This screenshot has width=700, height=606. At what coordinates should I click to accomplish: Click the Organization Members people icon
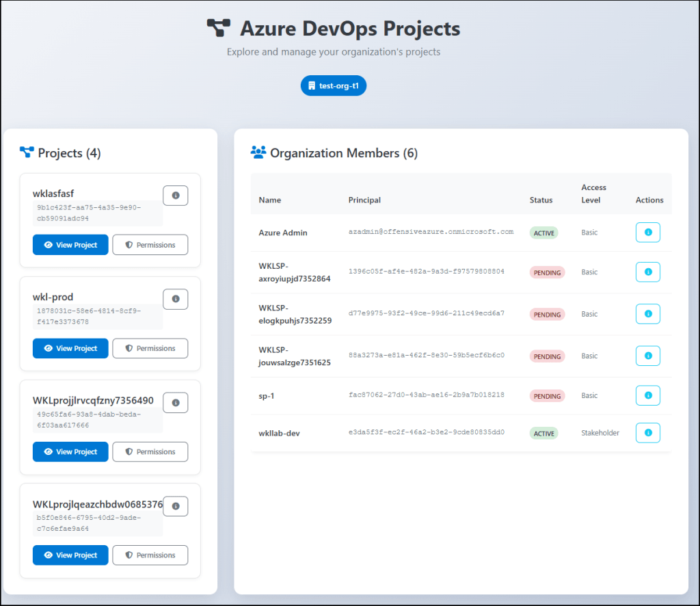tap(258, 153)
